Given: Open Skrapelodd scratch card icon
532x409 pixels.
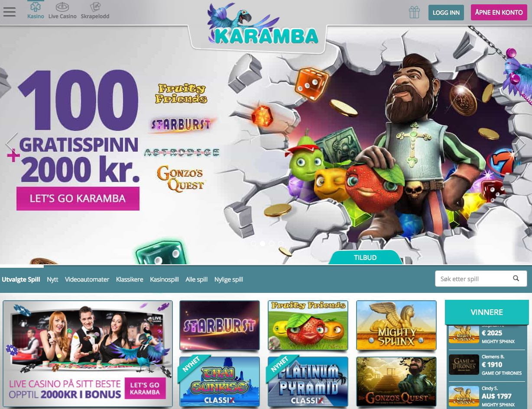Looking at the screenshot, I should 95,7.
